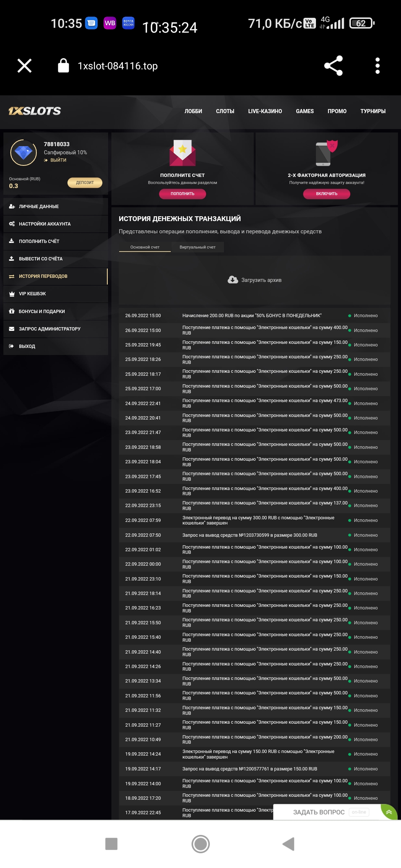
Task: Click the envelope top-up account icon
Action: tap(182, 153)
